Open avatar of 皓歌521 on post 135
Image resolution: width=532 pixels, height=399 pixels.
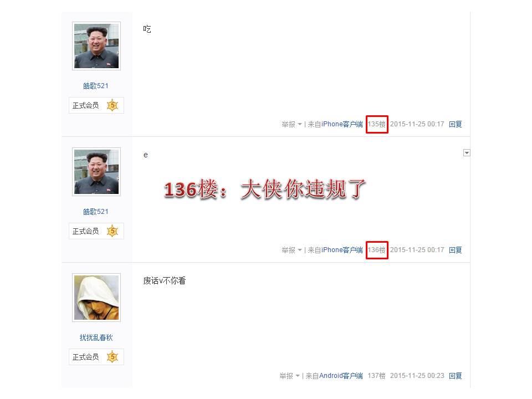click(x=96, y=46)
